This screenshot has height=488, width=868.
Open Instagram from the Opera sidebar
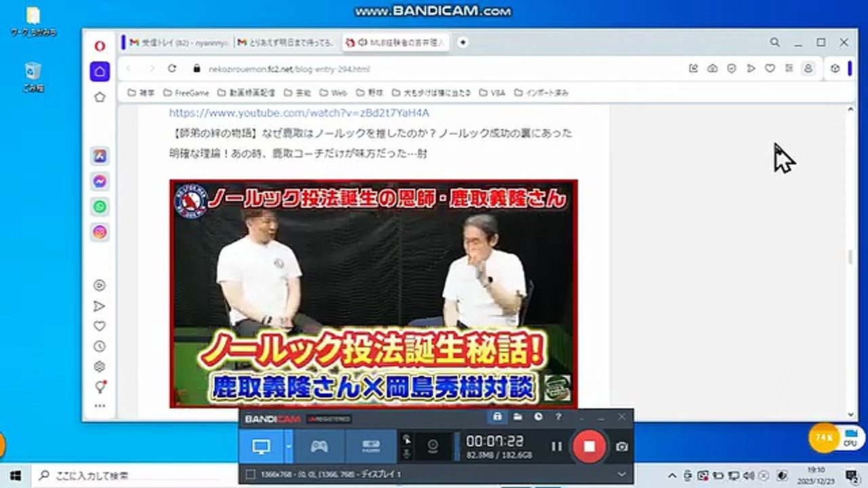pyautogui.click(x=100, y=232)
